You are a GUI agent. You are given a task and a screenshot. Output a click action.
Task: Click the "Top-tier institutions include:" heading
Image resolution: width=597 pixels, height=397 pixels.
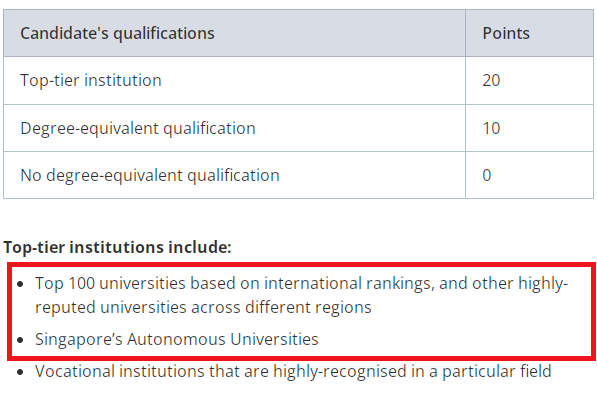coord(117,247)
